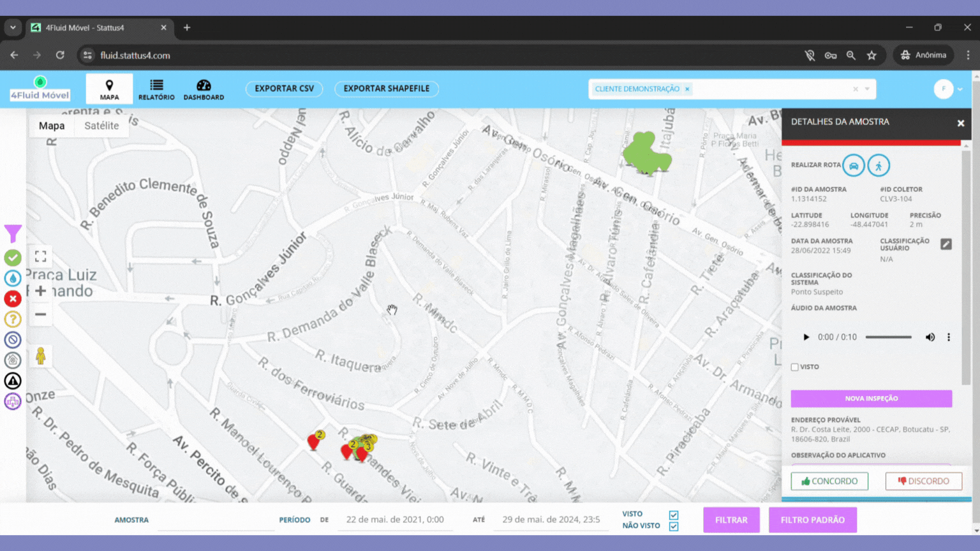Mute the sample audio volume icon
Screen dimensions: 980x551
(930, 337)
